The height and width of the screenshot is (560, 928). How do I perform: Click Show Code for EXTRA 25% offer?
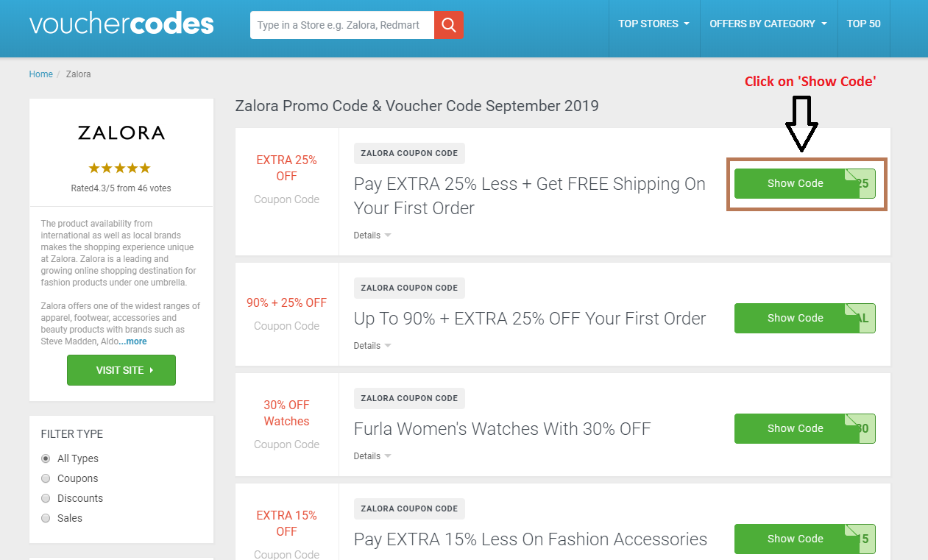805,183
